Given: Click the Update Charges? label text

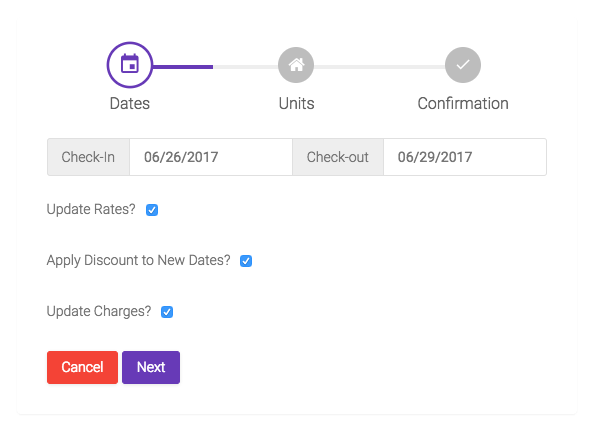Looking at the screenshot, I should (x=99, y=312).
